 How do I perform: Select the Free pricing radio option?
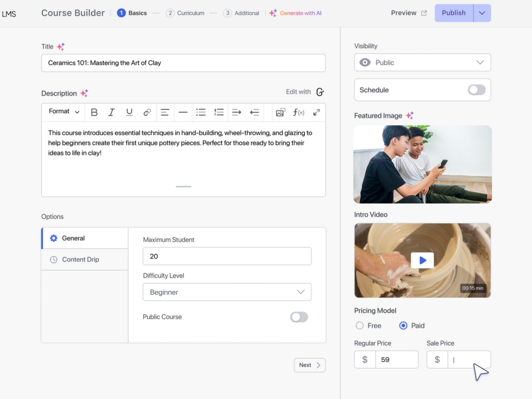click(x=360, y=326)
